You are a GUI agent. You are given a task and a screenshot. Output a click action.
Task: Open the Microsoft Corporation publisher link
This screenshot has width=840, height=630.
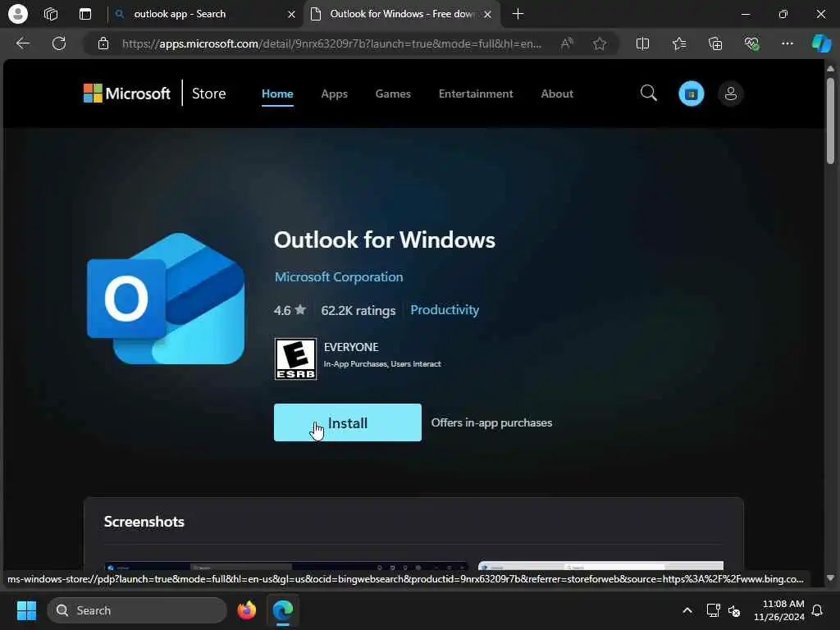tap(339, 277)
